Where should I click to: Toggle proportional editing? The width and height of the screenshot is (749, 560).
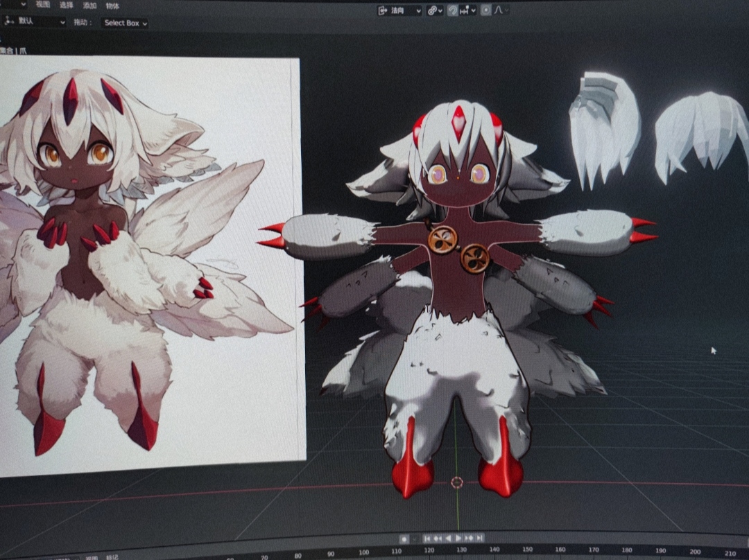485,10
